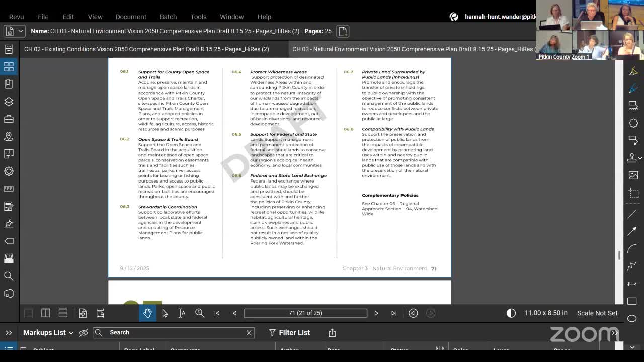Open the file dropdown next to Name
The width and height of the screenshot is (644, 362).
[14, 31]
